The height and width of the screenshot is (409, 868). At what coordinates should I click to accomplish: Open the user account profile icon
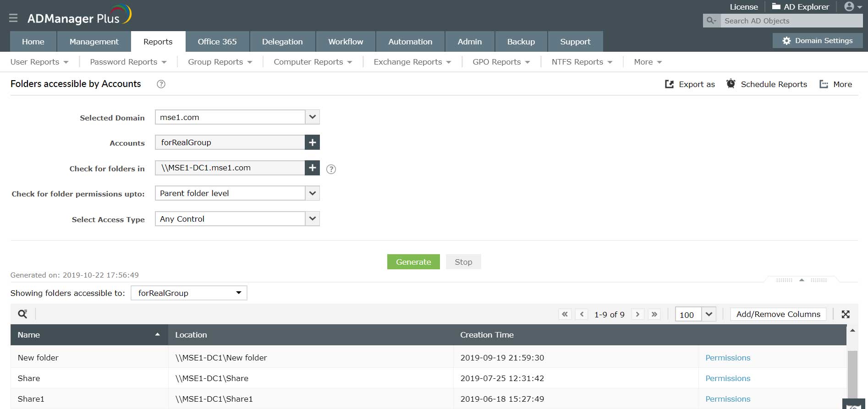(x=853, y=7)
